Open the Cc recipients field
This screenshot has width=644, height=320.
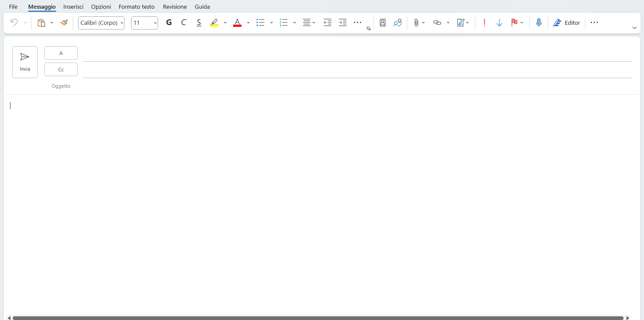61,69
